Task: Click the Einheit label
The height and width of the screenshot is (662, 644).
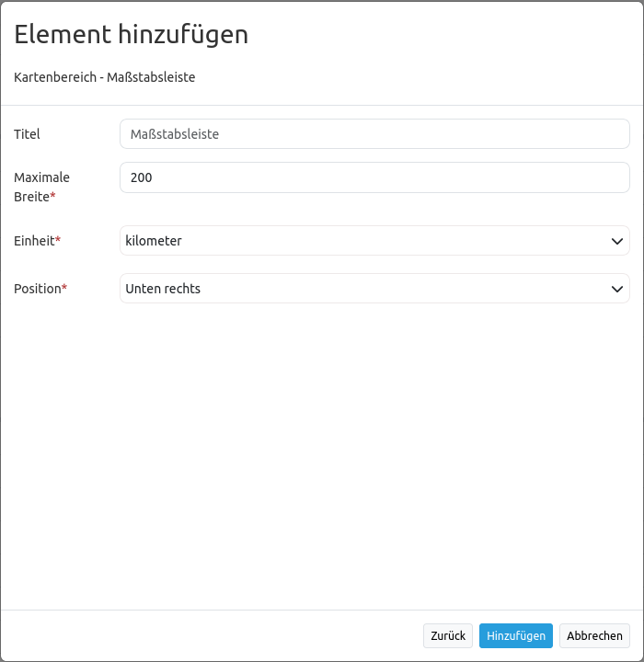Action: [x=34, y=241]
